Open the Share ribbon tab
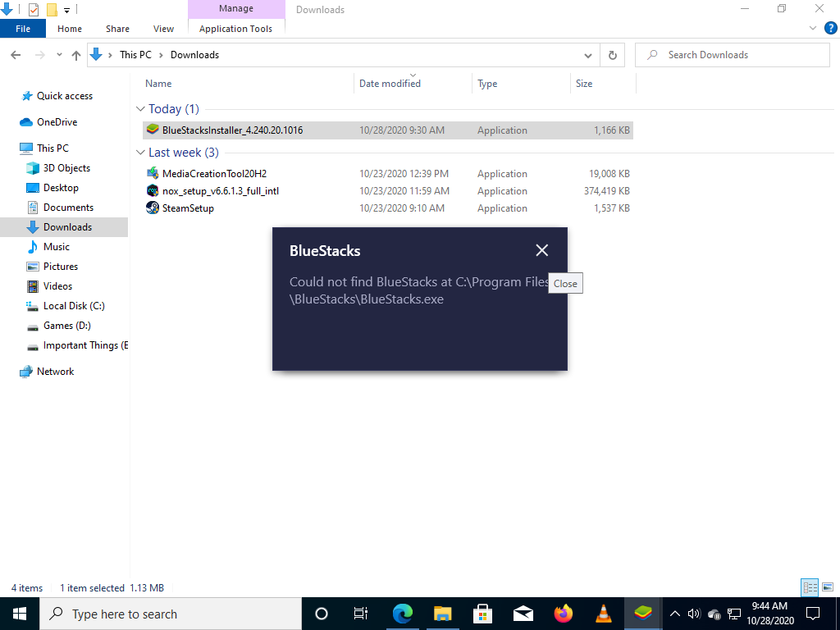This screenshot has width=840, height=630. (117, 29)
